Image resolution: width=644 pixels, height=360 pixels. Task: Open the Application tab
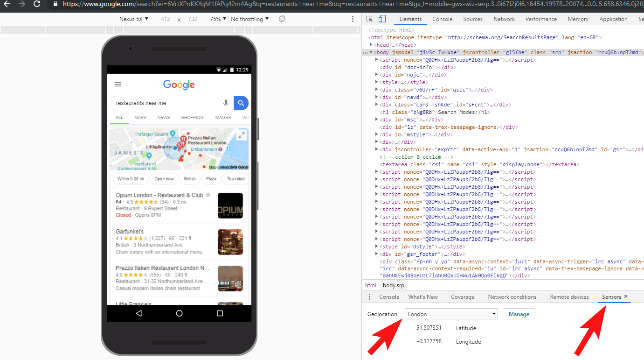(614, 19)
